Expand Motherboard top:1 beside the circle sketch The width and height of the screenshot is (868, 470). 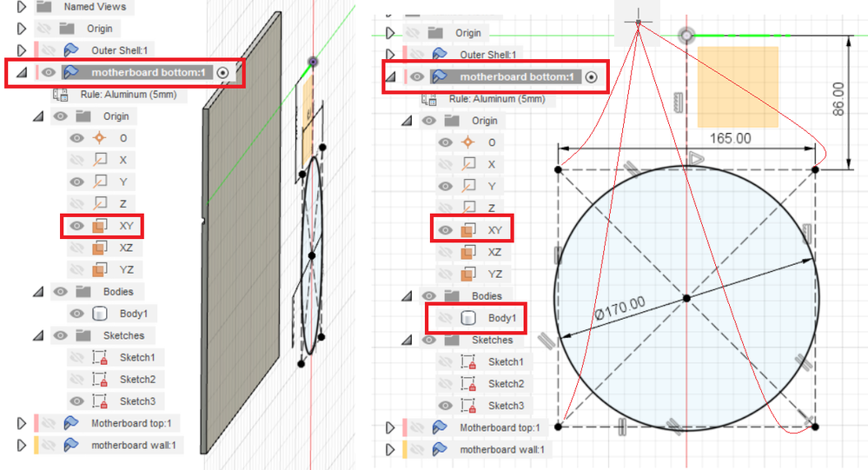[390, 427]
